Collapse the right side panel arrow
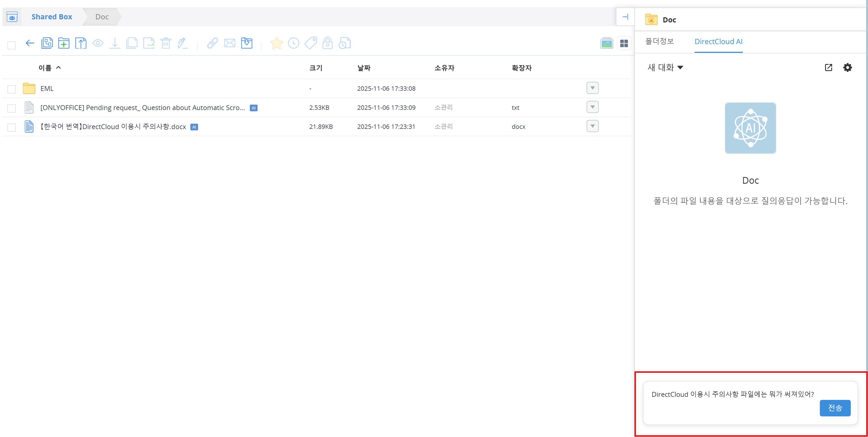This screenshot has height=437, width=868. pyautogui.click(x=625, y=17)
